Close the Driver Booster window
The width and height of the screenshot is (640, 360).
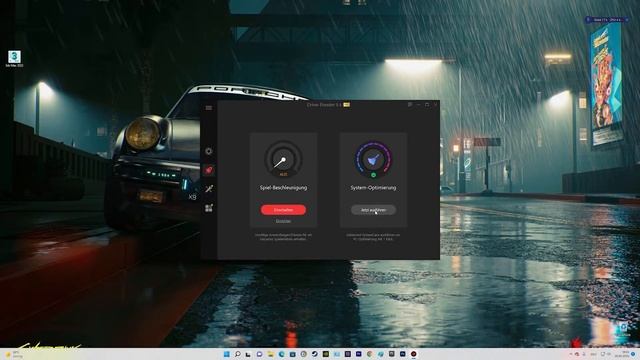click(436, 104)
